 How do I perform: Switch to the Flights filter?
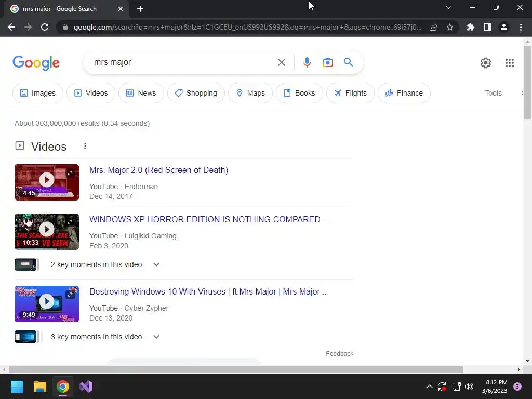click(351, 93)
